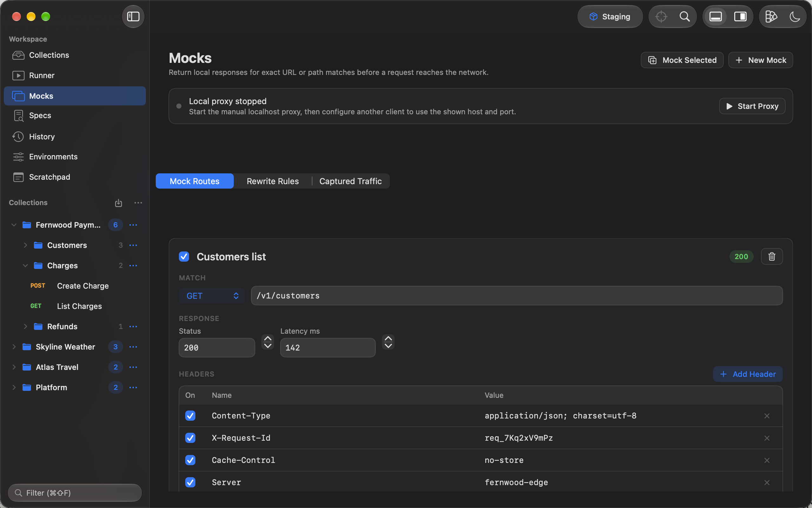Open Fernwood Payments more options ellipsis
The width and height of the screenshot is (812, 508).
pyautogui.click(x=133, y=225)
